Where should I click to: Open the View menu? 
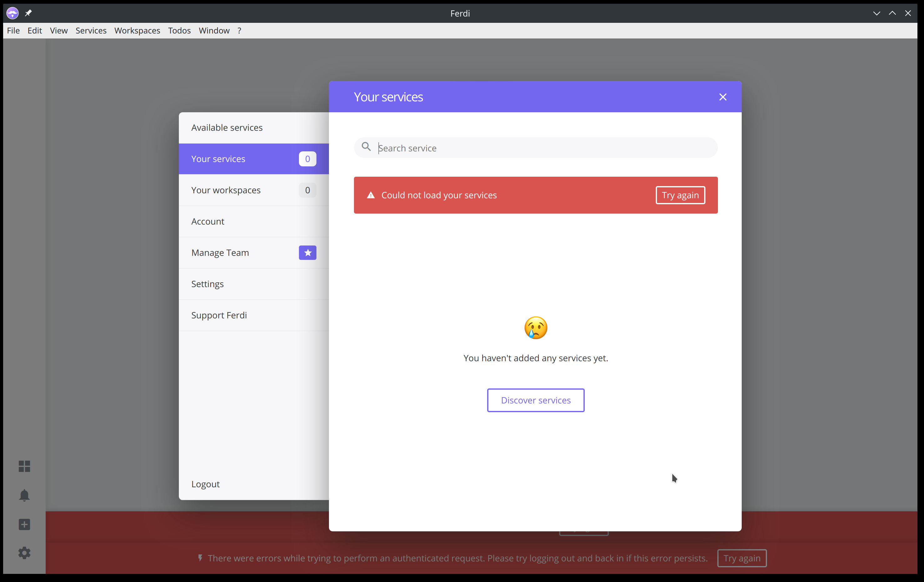59,31
